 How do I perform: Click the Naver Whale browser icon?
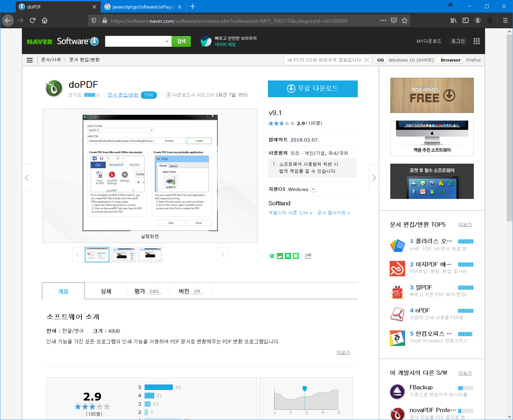point(206,41)
